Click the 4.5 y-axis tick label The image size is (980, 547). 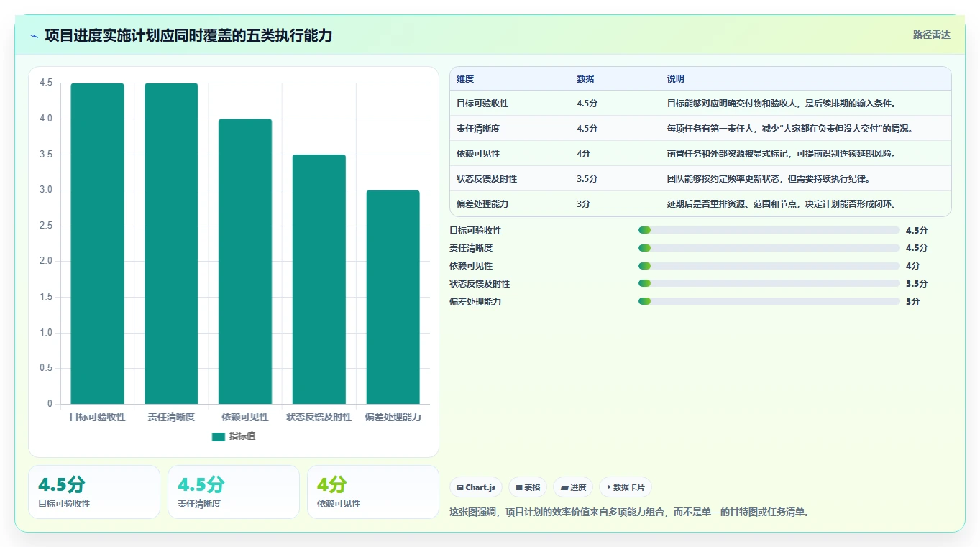point(46,83)
